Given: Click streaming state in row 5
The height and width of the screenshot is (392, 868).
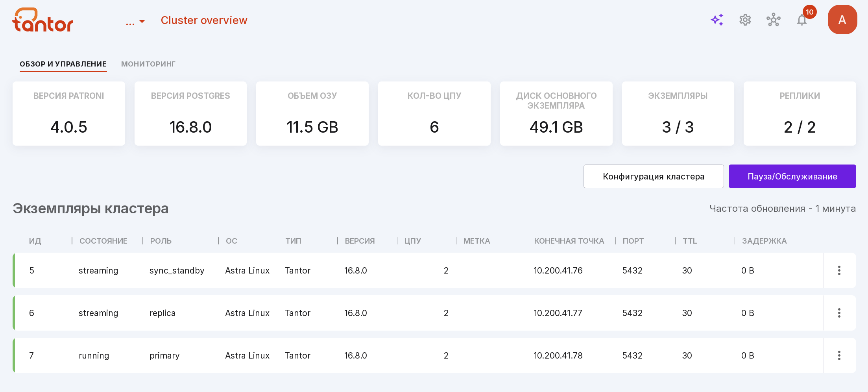Looking at the screenshot, I should click(98, 271).
